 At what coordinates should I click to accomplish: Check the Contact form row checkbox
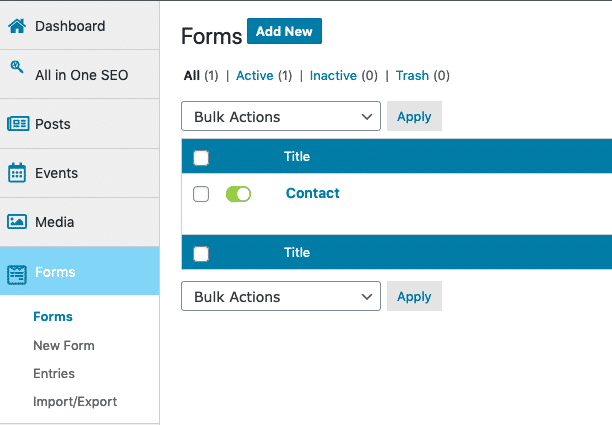(201, 194)
